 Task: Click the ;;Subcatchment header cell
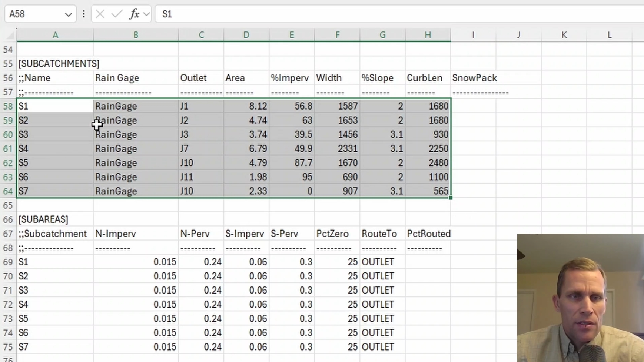coord(55,234)
